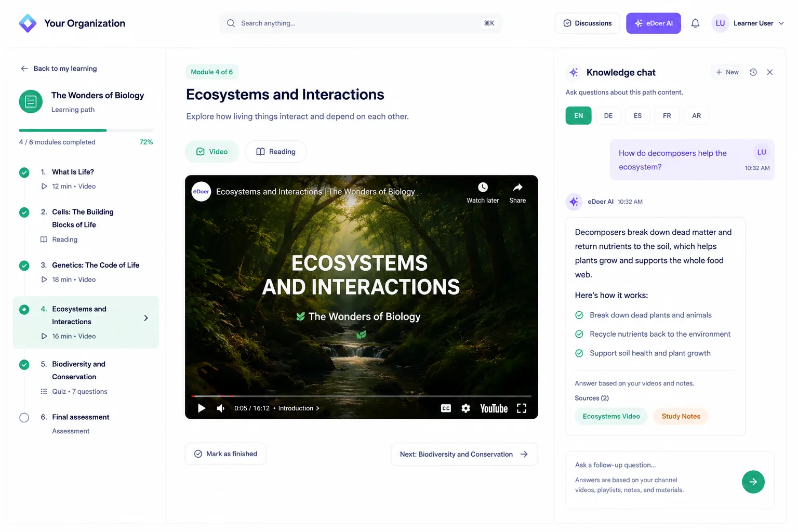Open the Discussions button
The width and height of the screenshot is (798, 532).
tap(587, 23)
